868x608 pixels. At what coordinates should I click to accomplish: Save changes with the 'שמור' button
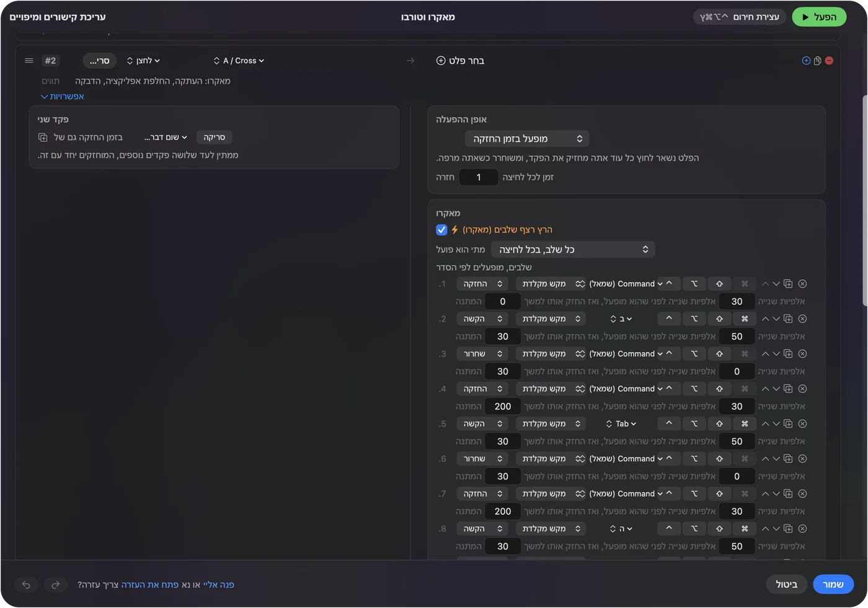click(x=833, y=584)
